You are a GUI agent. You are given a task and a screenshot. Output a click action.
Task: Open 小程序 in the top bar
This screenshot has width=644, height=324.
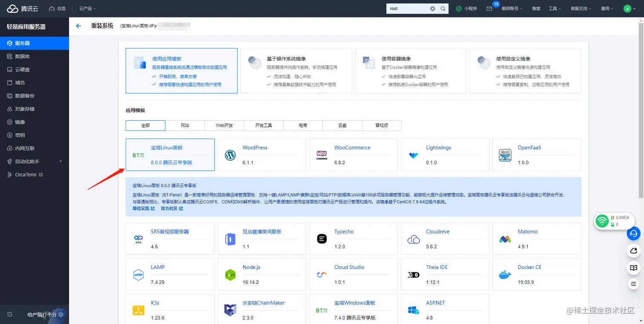[467, 9]
